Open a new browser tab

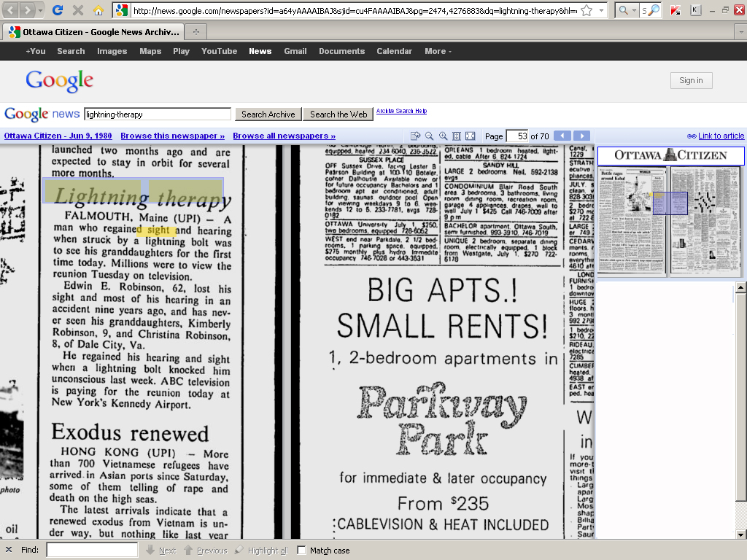(x=196, y=32)
